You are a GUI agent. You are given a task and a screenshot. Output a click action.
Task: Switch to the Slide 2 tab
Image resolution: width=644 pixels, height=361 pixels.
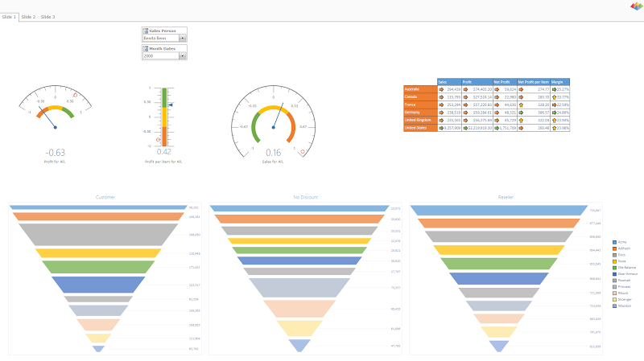pyautogui.click(x=28, y=17)
